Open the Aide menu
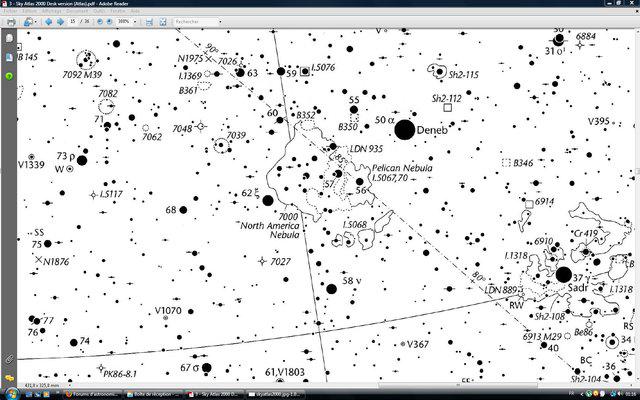640x400 pixels. [x=135, y=11]
